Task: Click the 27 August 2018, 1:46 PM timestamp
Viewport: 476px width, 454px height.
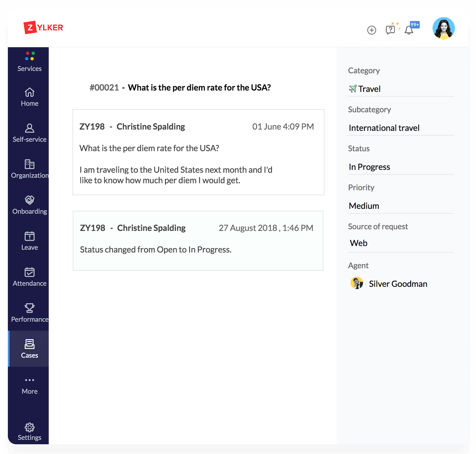Action: pos(266,228)
